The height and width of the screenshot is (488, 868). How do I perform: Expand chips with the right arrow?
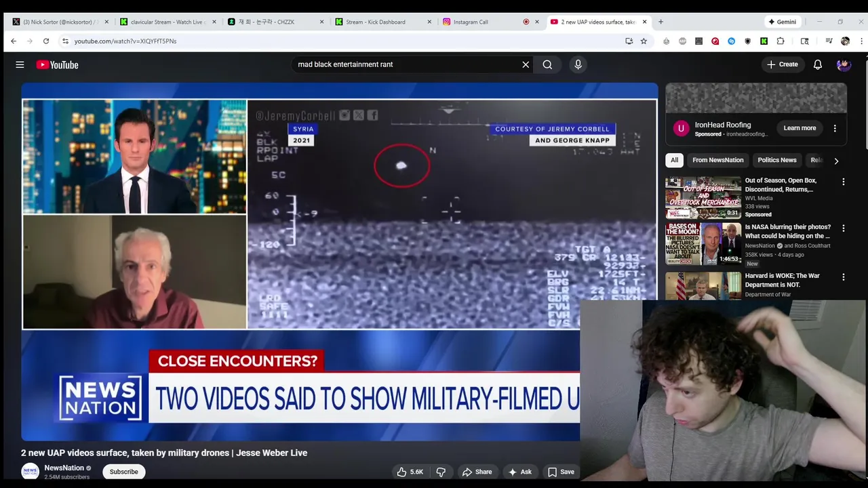pos(836,161)
